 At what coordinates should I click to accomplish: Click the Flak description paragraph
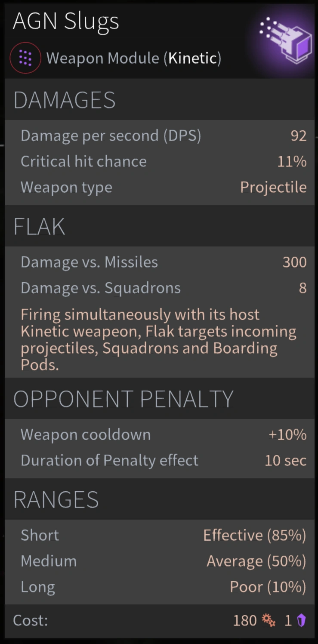[x=158, y=339]
